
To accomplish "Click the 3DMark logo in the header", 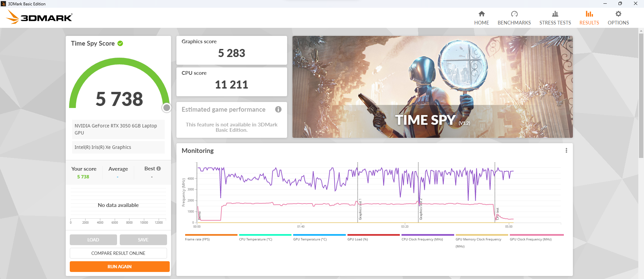I will click(39, 17).
